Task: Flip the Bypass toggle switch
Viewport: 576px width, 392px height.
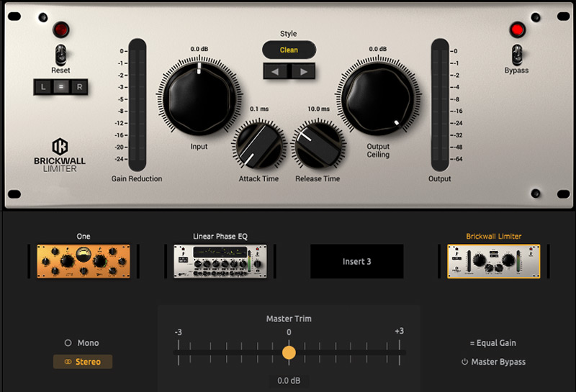Action: pos(516,55)
